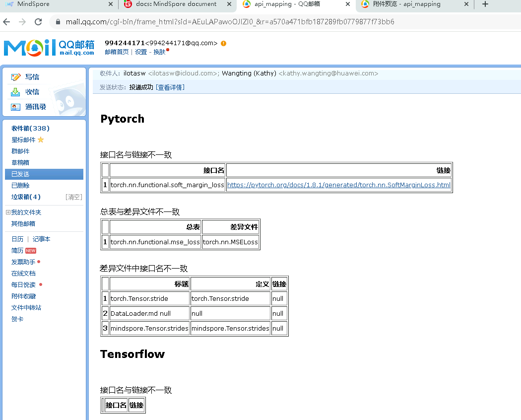The image size is (521, 420).
Task: Click the 写信 compose icon
Action: pos(15,77)
